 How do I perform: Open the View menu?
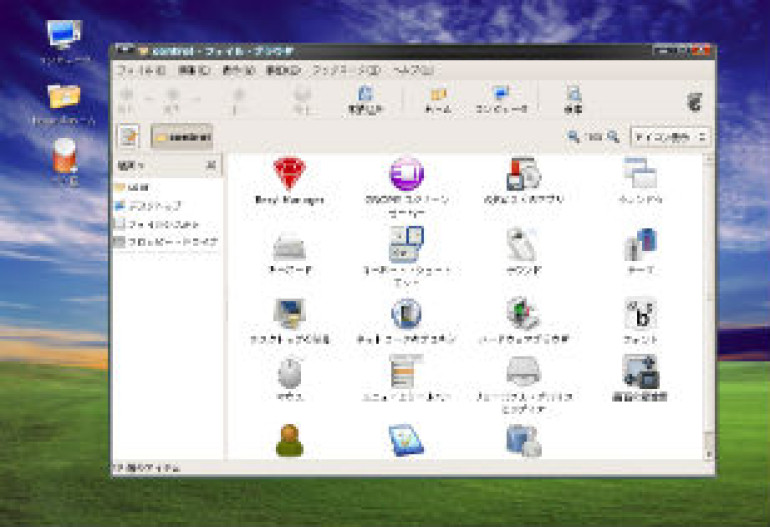click(238, 70)
